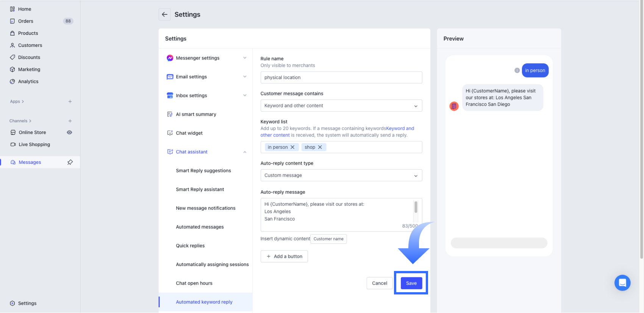Click the Cancel button
644x313 pixels.
click(379, 283)
